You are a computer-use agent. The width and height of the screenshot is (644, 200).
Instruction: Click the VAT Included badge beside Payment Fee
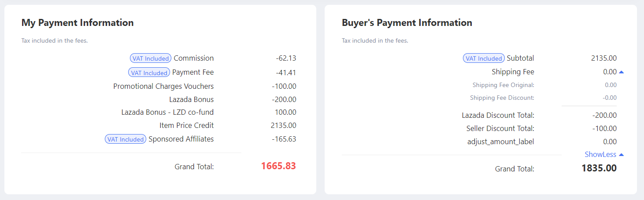coord(149,73)
